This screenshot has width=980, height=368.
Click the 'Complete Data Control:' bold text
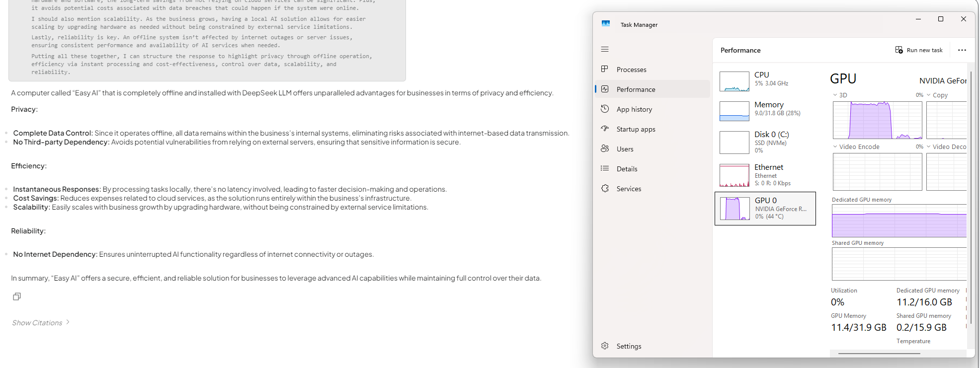(x=53, y=133)
